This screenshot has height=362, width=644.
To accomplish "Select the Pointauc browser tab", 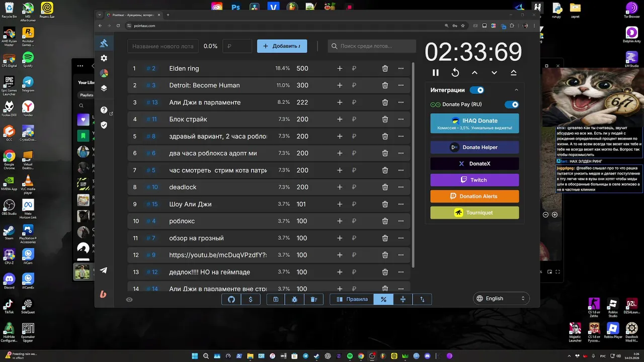I will click(x=134, y=15).
